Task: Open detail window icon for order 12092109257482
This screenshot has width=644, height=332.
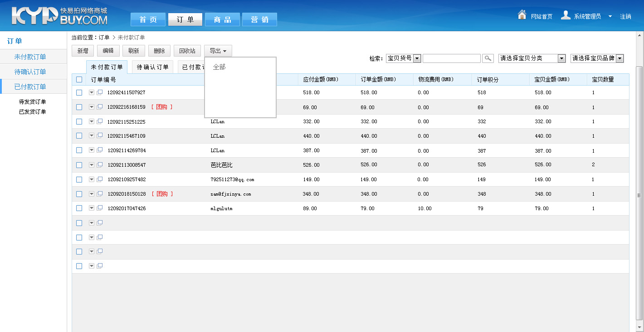Action: click(100, 179)
